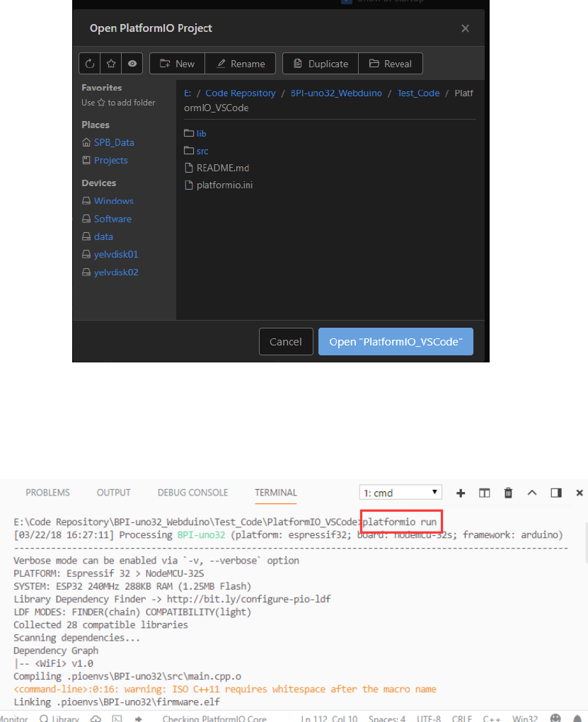588x722 pixels.
Task: Open Projects place
Action: click(111, 160)
